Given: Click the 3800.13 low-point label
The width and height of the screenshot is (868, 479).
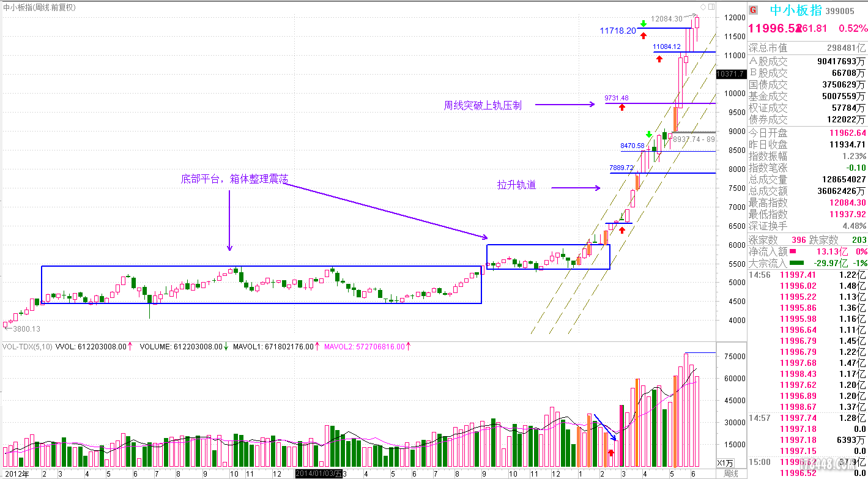Looking at the screenshot, I should click(x=27, y=329).
